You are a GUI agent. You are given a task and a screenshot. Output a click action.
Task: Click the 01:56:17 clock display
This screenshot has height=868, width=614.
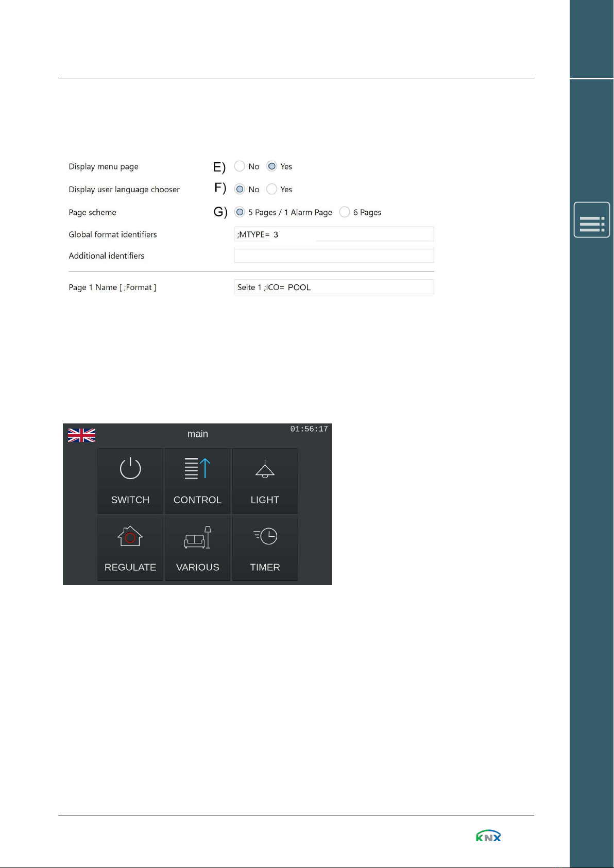tap(309, 429)
